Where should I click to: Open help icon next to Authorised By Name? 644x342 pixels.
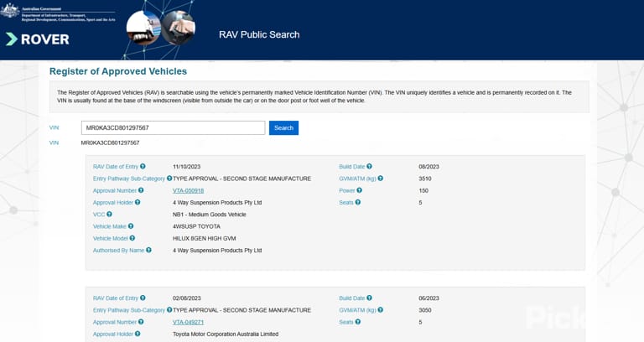tap(148, 250)
